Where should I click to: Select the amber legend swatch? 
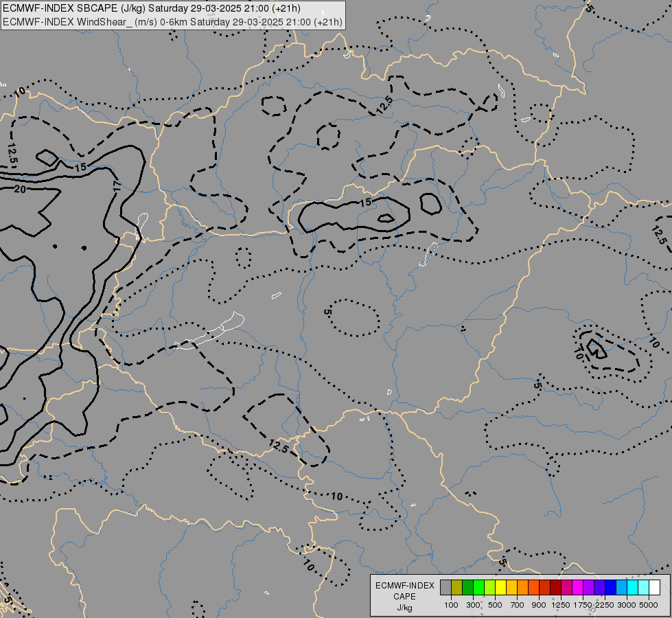click(x=511, y=588)
